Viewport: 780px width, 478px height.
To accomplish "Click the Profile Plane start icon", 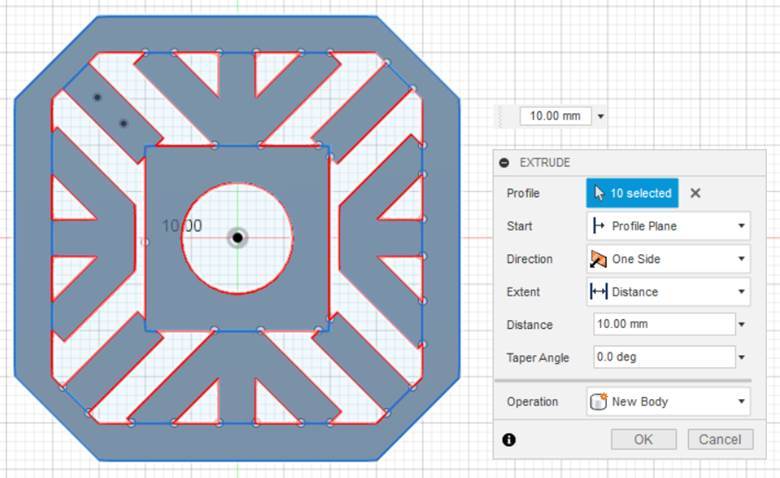I will tap(599, 226).
